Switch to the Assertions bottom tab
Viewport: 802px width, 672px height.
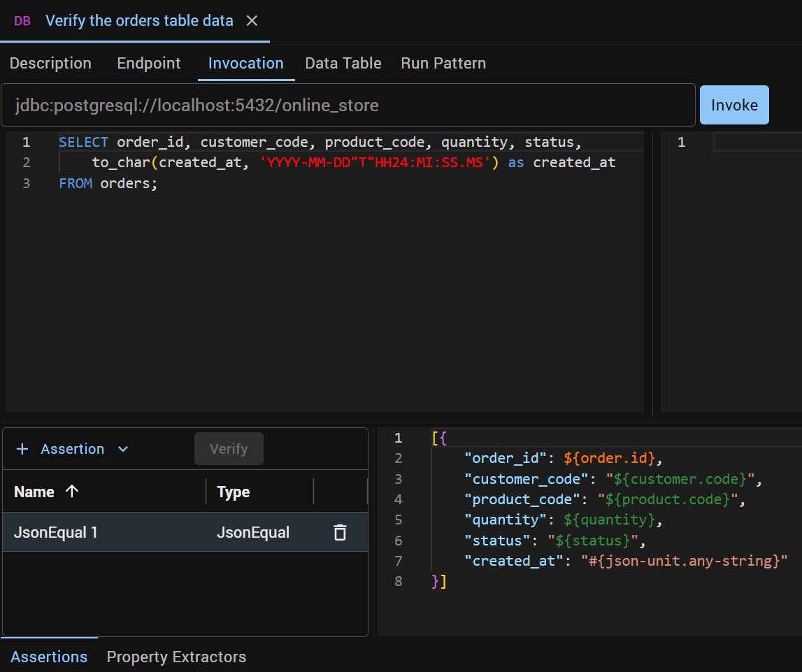coord(49,657)
